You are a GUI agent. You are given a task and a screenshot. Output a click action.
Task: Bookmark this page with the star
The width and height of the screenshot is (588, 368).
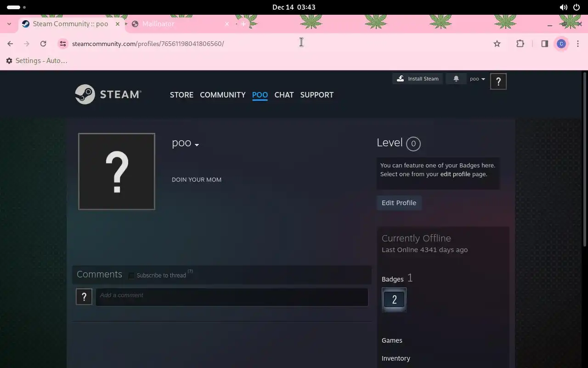[497, 44]
